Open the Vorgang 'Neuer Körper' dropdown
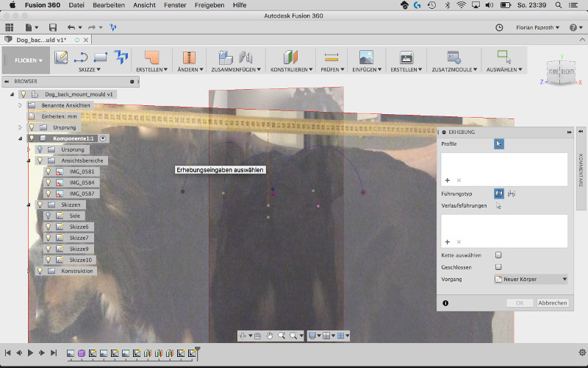Screen dimensions: 588x368 pos(530,279)
